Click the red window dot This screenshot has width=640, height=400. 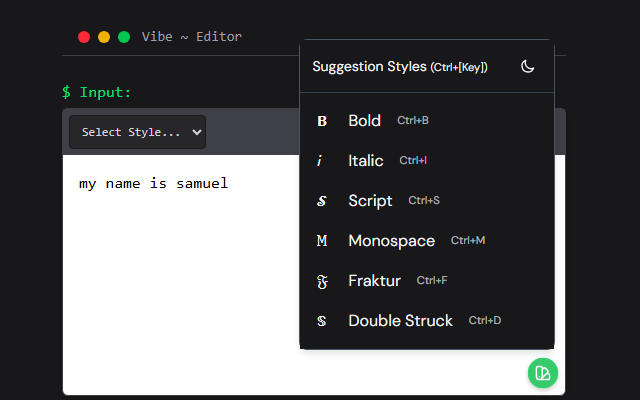click(84, 37)
